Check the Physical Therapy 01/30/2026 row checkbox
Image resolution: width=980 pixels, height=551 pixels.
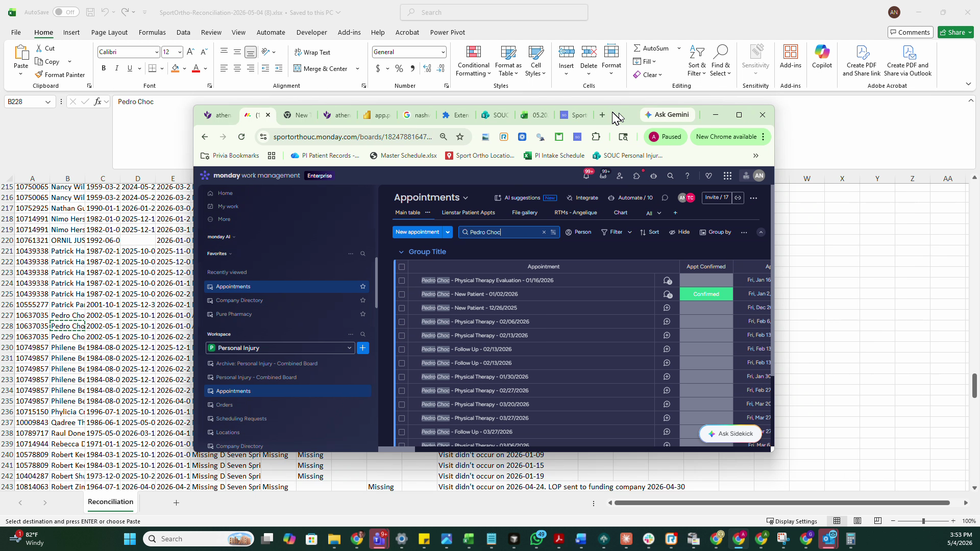(x=402, y=377)
